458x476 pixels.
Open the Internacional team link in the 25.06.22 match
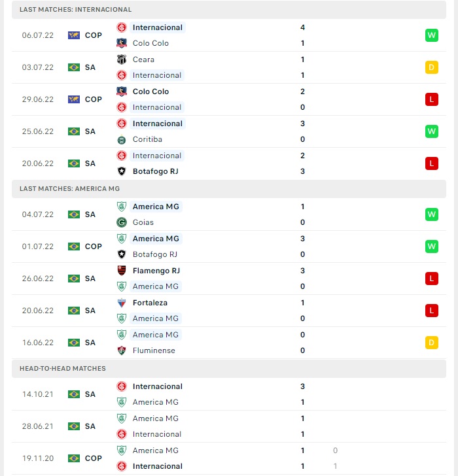click(157, 124)
